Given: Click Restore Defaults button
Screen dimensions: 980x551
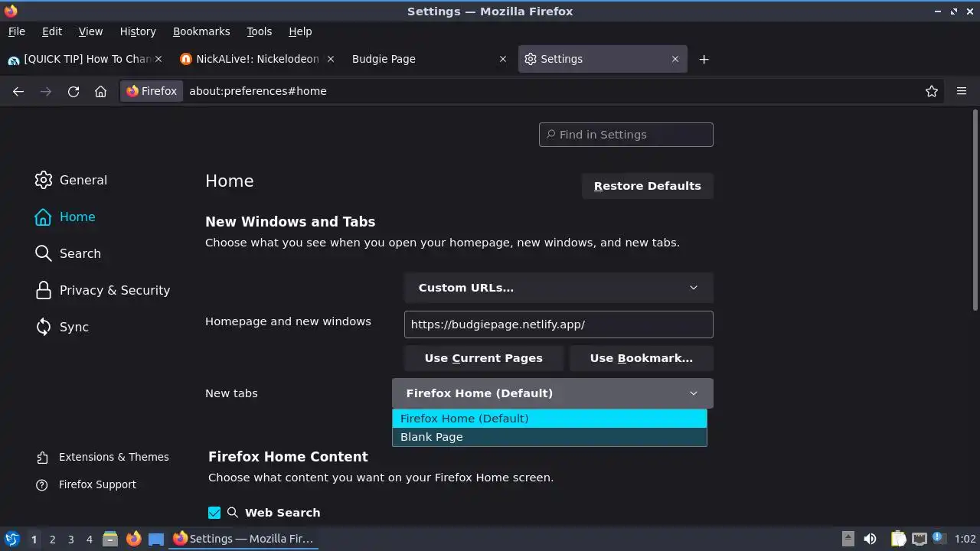Looking at the screenshot, I should 648,186.
